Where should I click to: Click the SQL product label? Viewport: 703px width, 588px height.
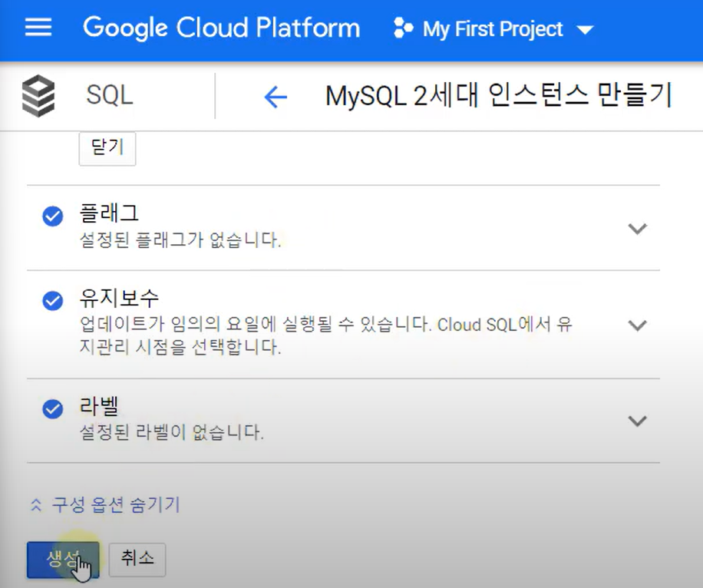(110, 95)
